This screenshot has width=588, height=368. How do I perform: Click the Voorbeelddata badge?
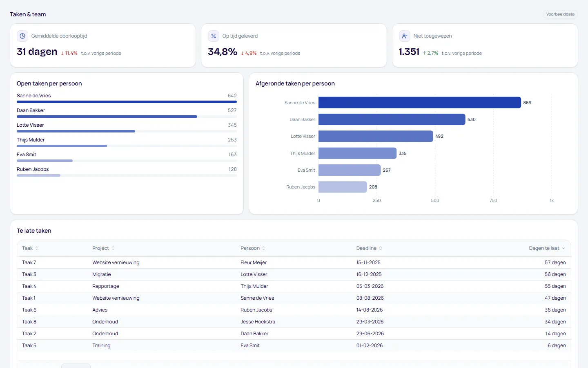[x=560, y=14]
